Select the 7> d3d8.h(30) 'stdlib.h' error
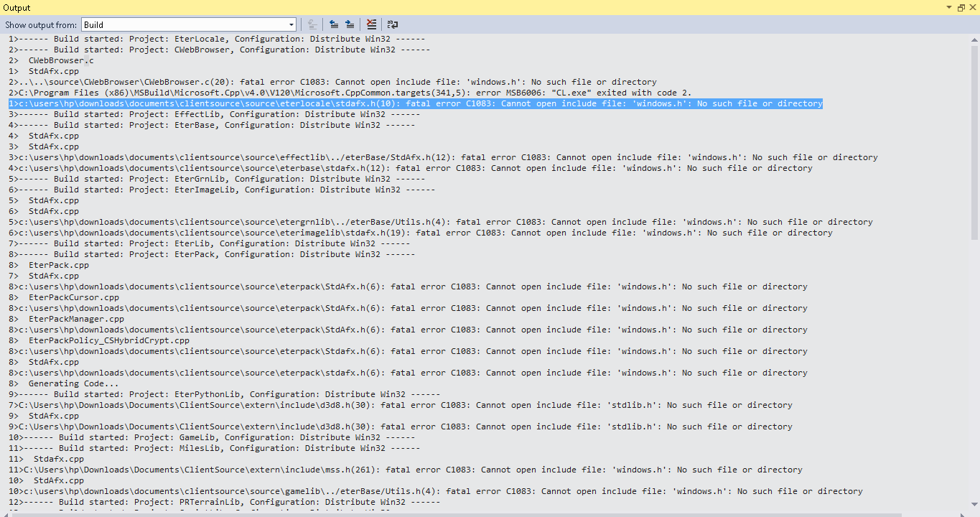Image resolution: width=980 pixels, height=517 pixels. click(401, 405)
